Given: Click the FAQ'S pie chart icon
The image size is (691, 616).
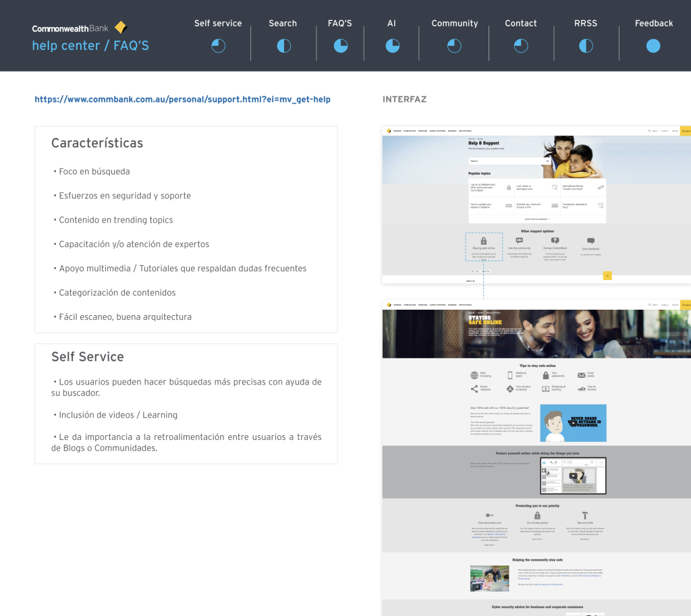Looking at the screenshot, I should [341, 46].
